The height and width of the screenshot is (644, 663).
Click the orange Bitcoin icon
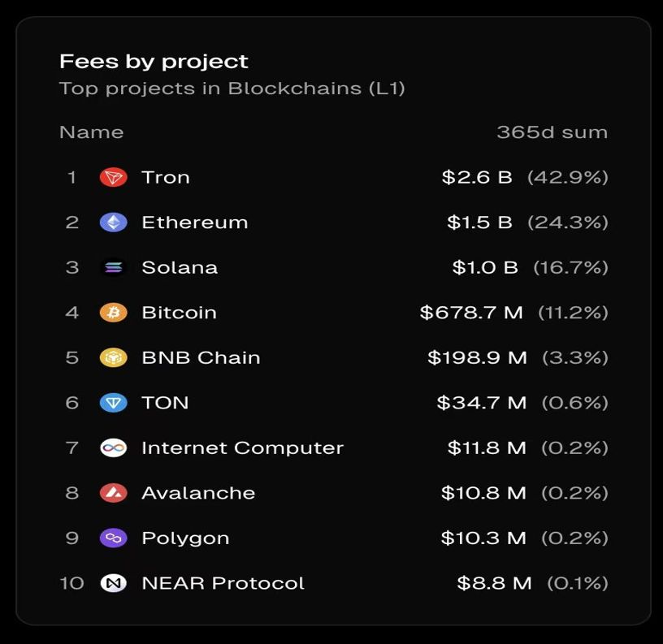point(113,313)
